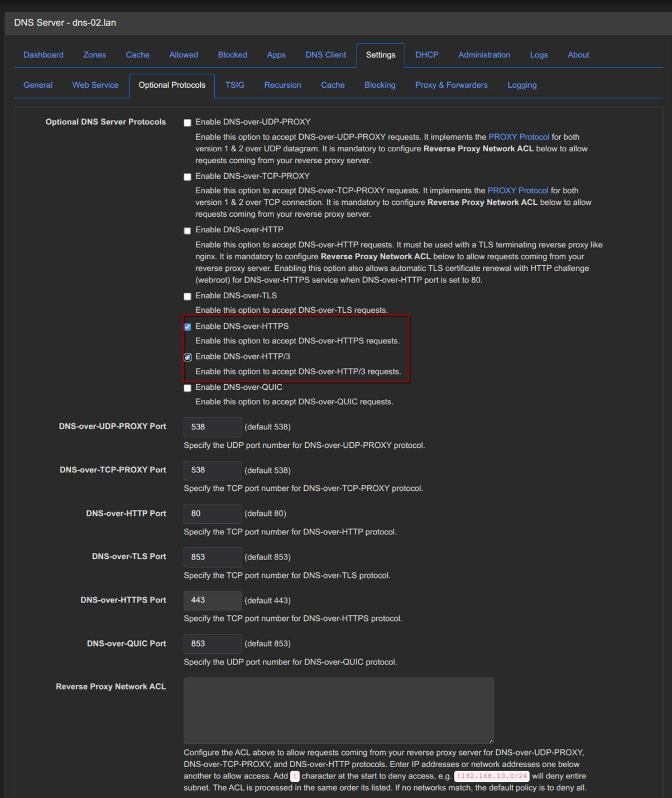Image resolution: width=672 pixels, height=798 pixels.
Task: Enable the DNS-over-UDP-PROXY checkbox
Action: (188, 123)
